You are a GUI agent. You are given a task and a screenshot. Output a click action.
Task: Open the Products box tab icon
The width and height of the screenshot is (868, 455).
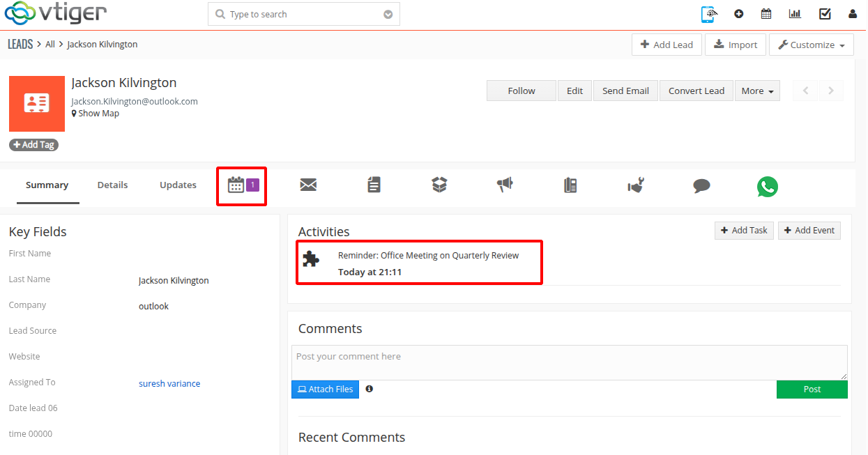point(439,185)
